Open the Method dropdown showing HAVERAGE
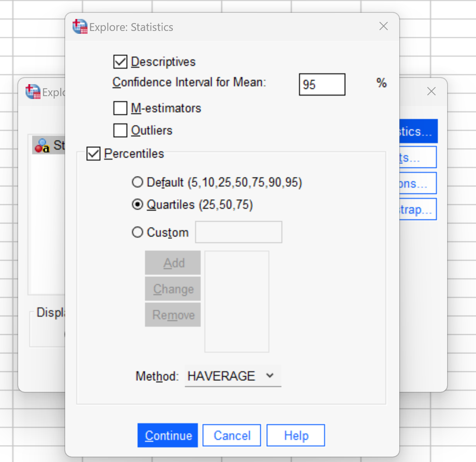This screenshot has width=476, height=462. point(270,376)
